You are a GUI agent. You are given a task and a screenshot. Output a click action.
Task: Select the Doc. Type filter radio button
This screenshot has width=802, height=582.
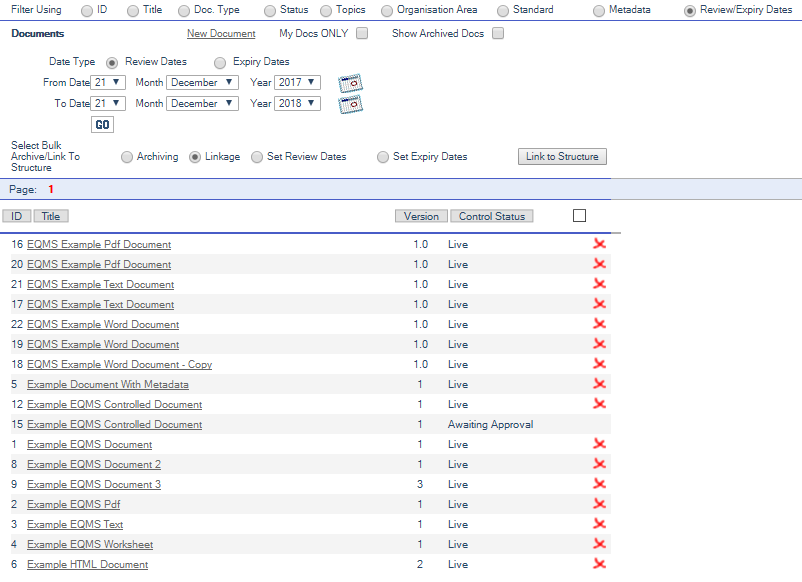tap(184, 11)
